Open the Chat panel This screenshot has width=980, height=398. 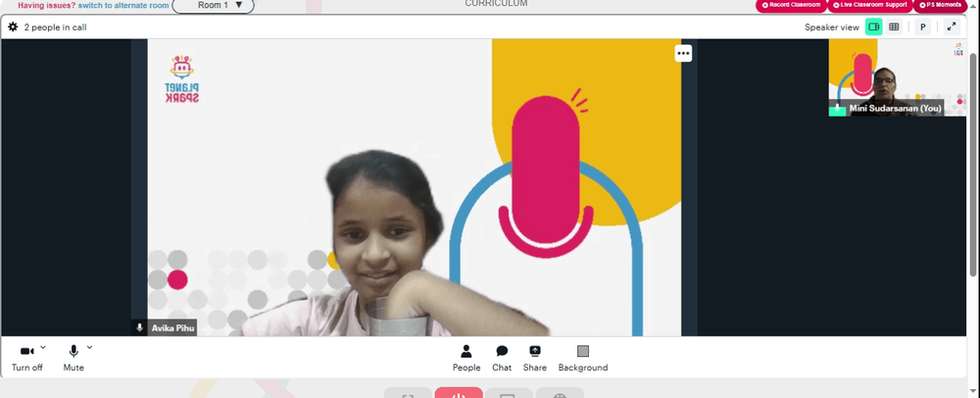point(502,358)
